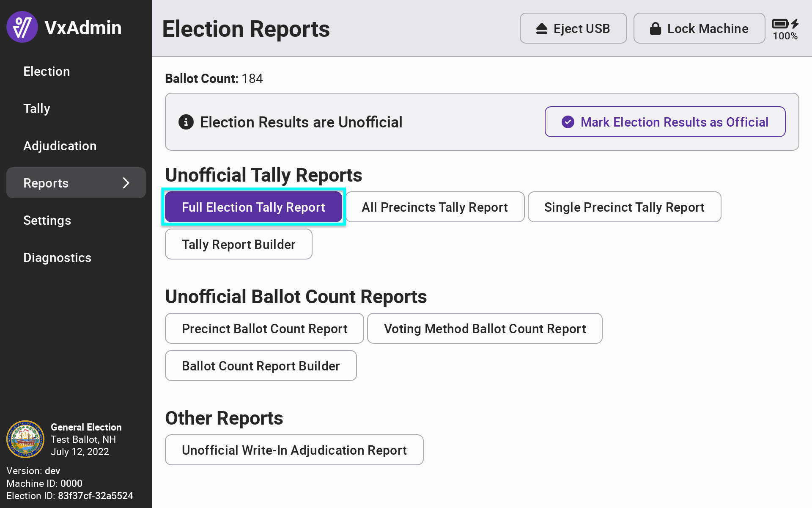
Task: Click the checkmark icon on Mark Official
Action: click(x=568, y=122)
